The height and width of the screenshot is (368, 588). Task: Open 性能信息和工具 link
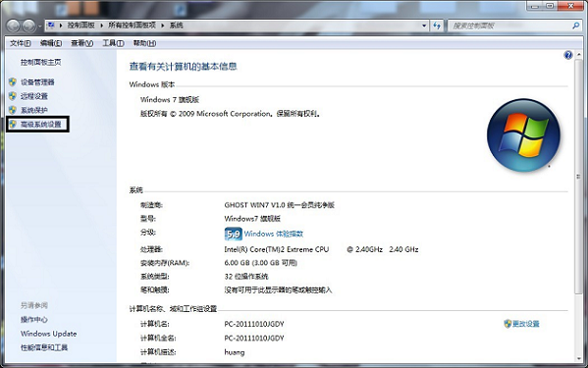pyautogui.click(x=44, y=347)
